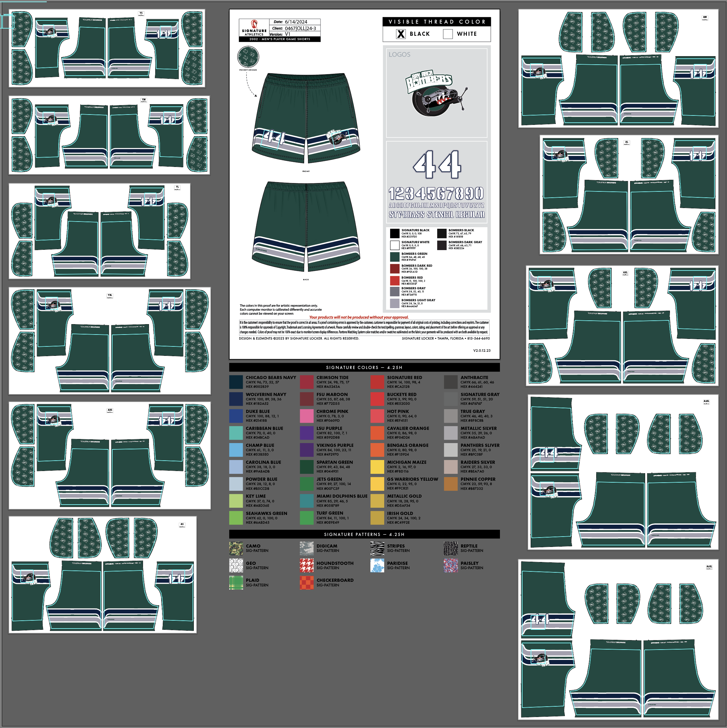Click the Date field 6/14/2024

click(x=296, y=22)
